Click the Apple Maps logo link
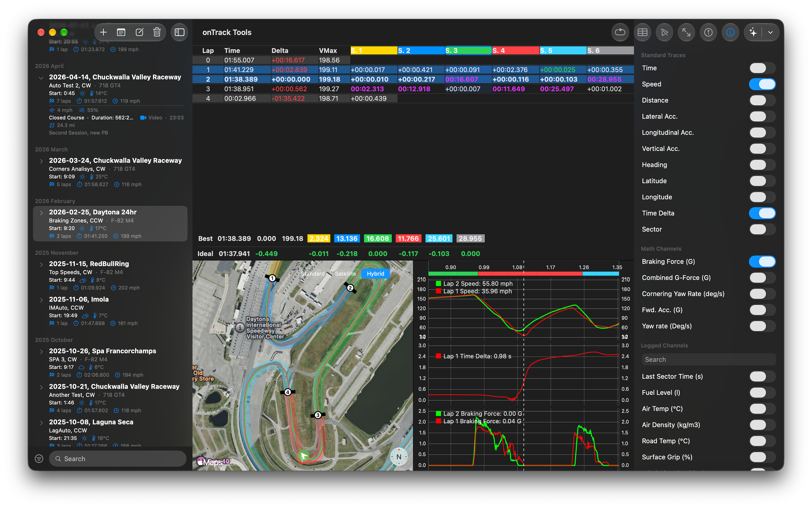 210,462
